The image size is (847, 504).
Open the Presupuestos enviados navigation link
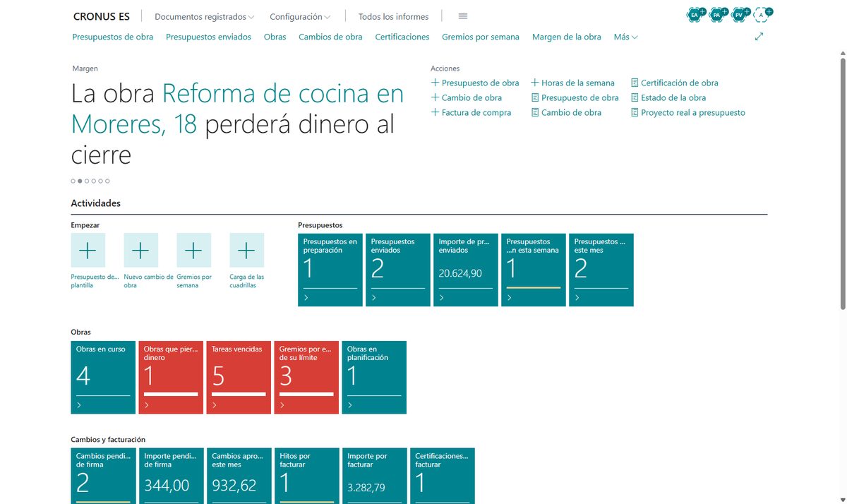pos(208,37)
